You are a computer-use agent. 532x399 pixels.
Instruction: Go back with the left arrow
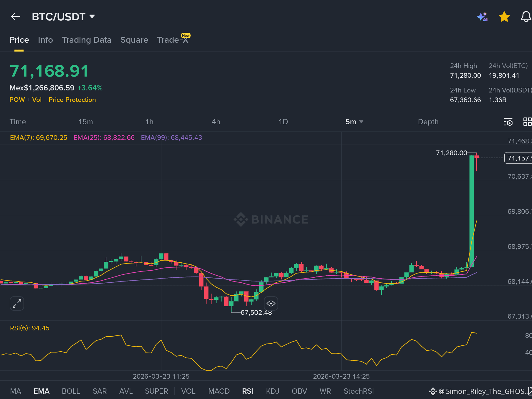click(x=15, y=17)
